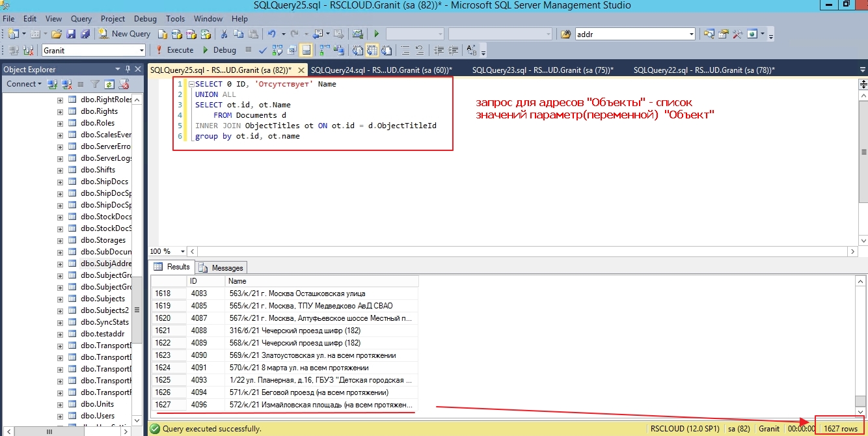Click the Undo arrow icon
This screenshot has width=868, height=436.
point(272,34)
